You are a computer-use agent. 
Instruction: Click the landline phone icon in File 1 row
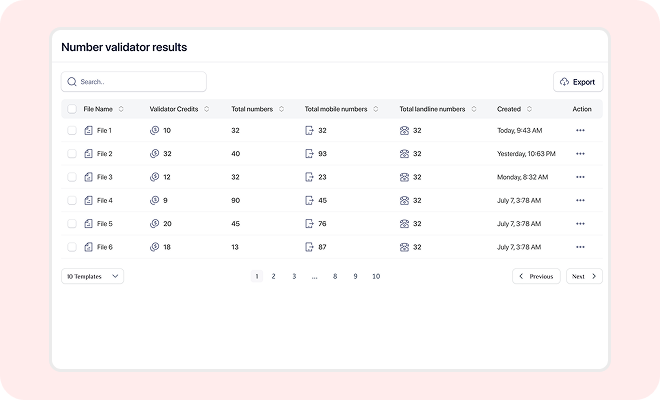(x=404, y=131)
